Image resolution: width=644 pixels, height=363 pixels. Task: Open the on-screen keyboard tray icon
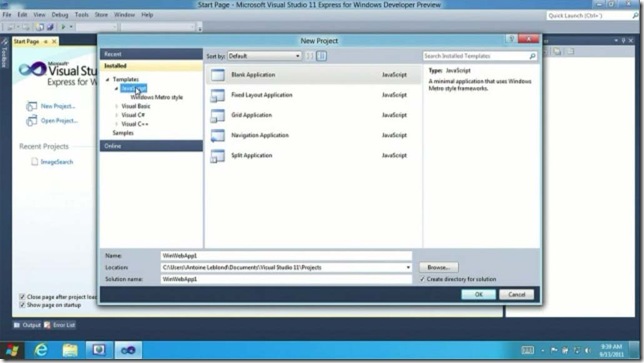pyautogui.click(x=527, y=350)
